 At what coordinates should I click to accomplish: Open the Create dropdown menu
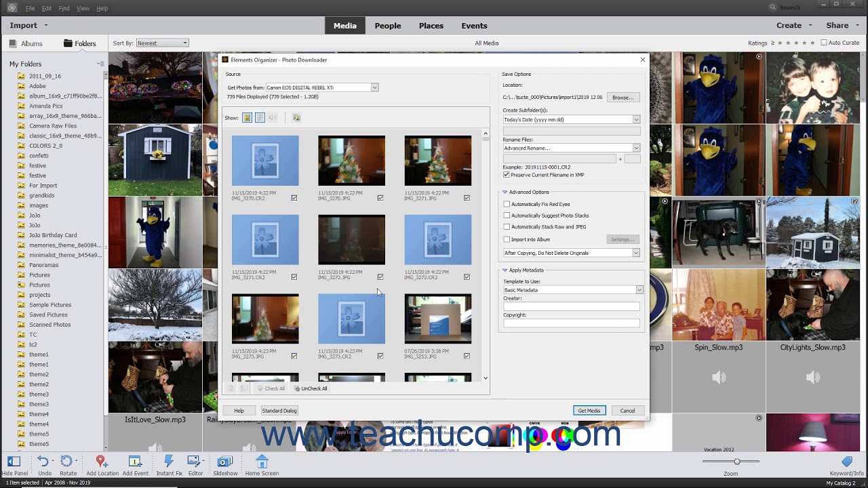point(794,25)
